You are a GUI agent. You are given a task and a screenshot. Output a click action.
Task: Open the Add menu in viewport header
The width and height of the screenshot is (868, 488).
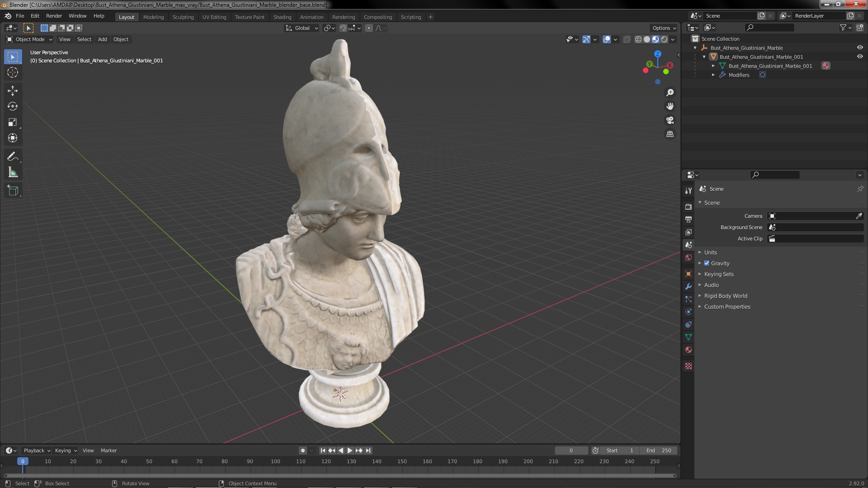click(103, 39)
